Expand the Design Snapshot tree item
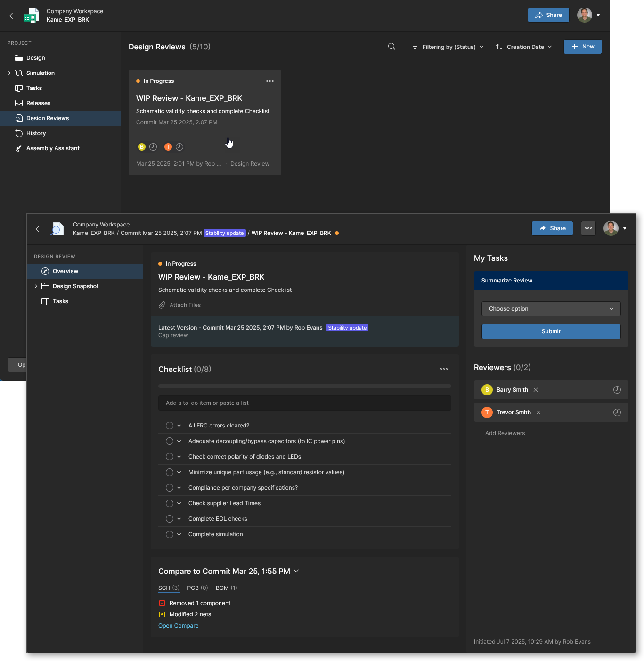 point(36,286)
